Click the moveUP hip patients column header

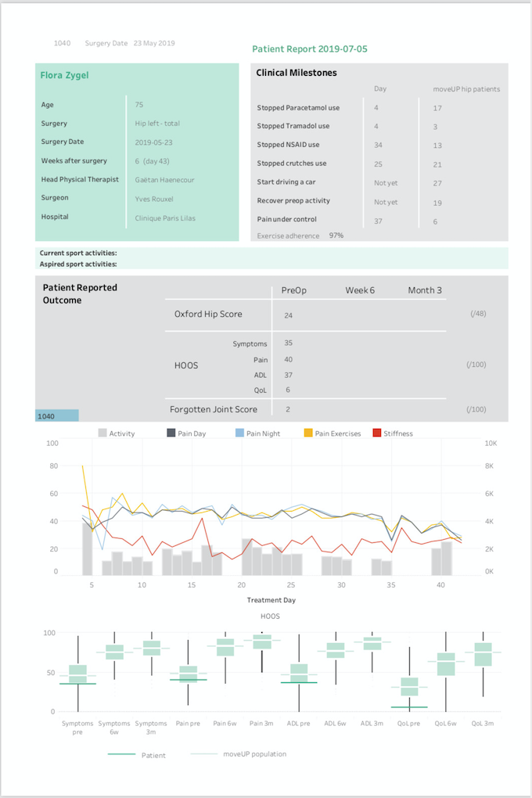[x=466, y=89]
